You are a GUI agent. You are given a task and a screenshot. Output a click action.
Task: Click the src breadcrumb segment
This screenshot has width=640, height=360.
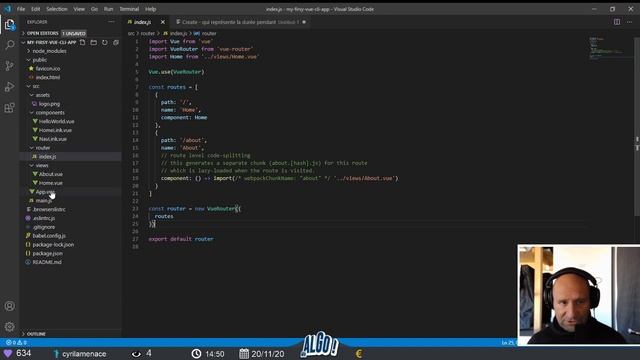pyautogui.click(x=131, y=33)
